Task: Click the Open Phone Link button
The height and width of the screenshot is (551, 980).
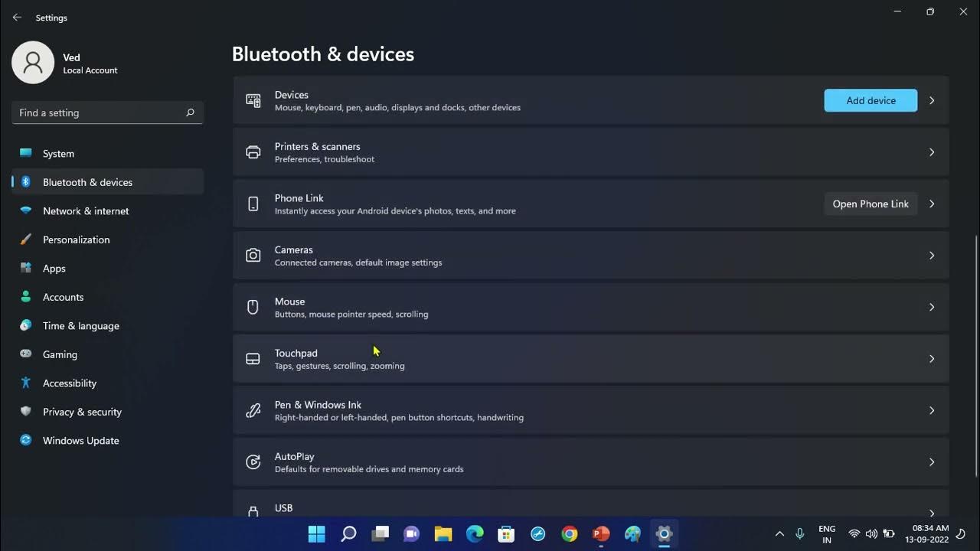Action: click(871, 204)
